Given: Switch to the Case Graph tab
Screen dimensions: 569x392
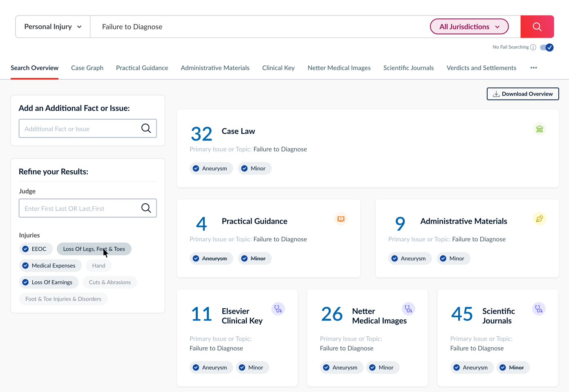Looking at the screenshot, I should coord(87,68).
